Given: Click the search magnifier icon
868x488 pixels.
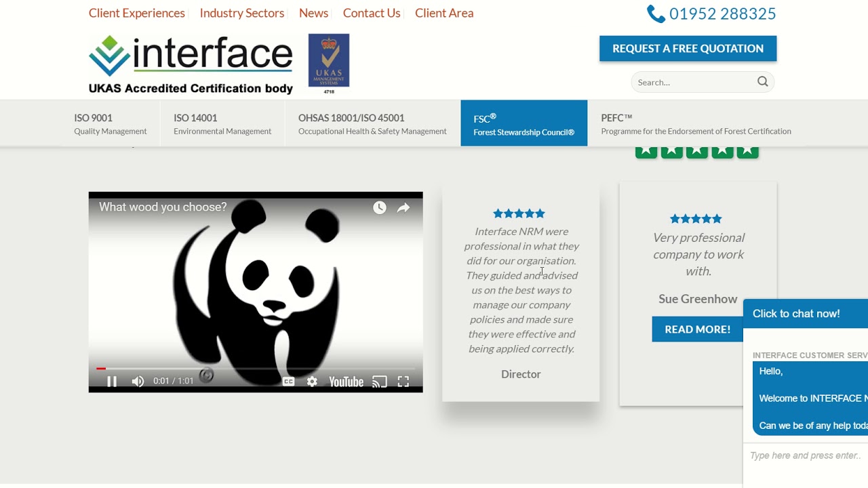Looking at the screenshot, I should coord(763,82).
